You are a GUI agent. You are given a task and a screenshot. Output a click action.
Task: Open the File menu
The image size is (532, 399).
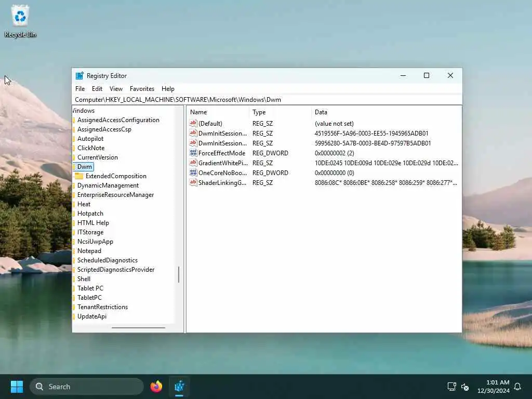tap(80, 88)
